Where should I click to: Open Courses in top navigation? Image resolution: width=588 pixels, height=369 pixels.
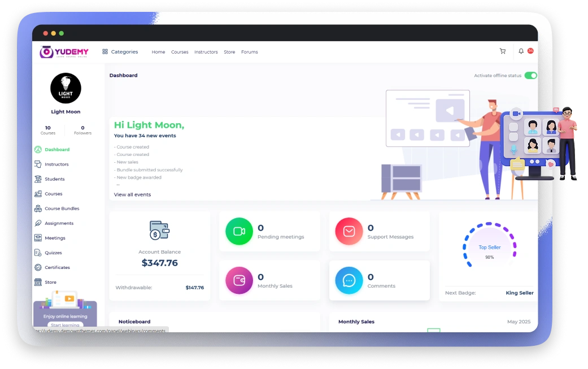(x=180, y=52)
